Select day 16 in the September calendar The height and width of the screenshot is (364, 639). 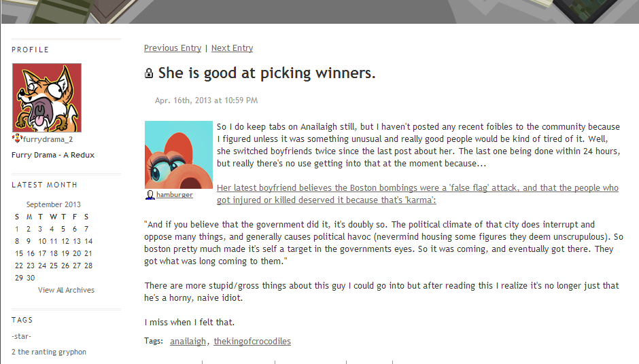point(30,253)
